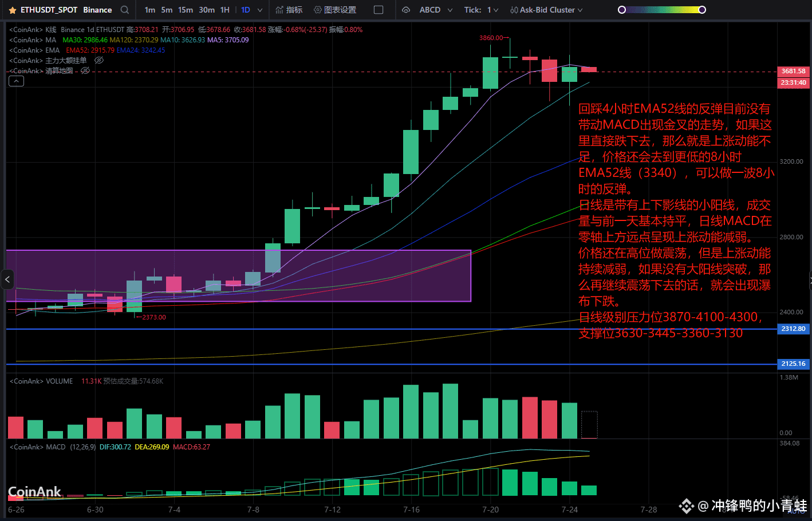Expand more timeframe options dropdown
The width and height of the screenshot is (812, 521).
[x=260, y=10]
